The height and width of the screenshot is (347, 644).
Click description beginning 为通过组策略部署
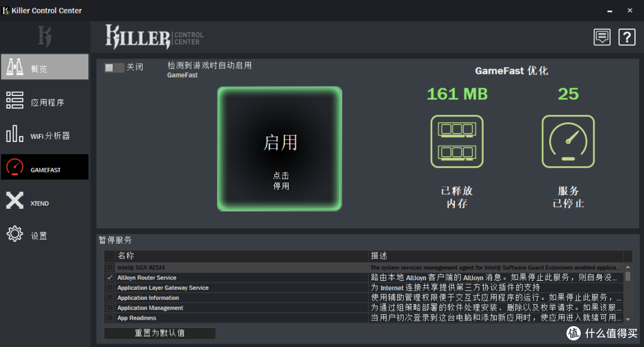click(496, 308)
